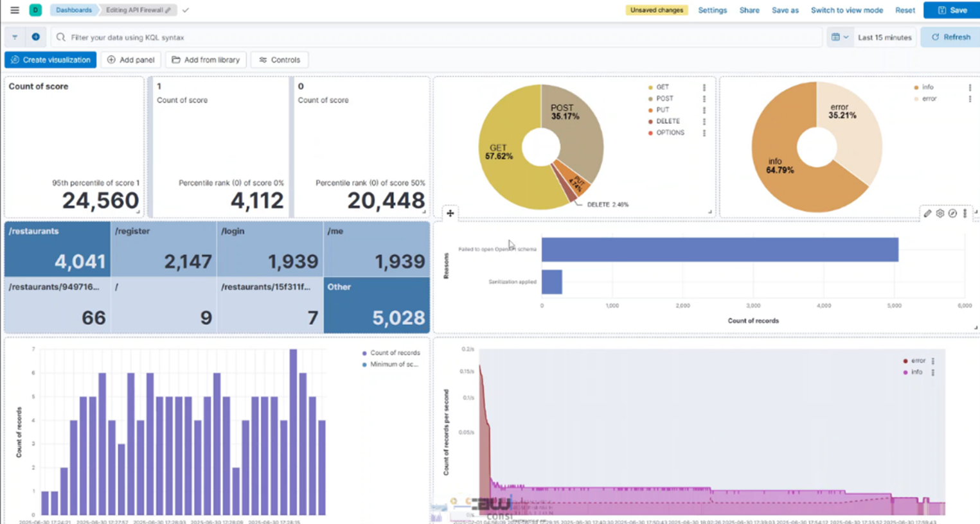The width and height of the screenshot is (980, 524).
Task: Go to the Dashboards breadcrumb
Action: [73, 10]
